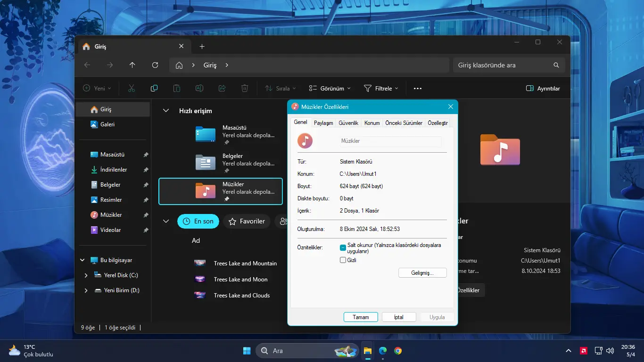This screenshot has width=644, height=362.
Task: Click the pin icon beside sidebar Müzikler
Action: (x=146, y=215)
